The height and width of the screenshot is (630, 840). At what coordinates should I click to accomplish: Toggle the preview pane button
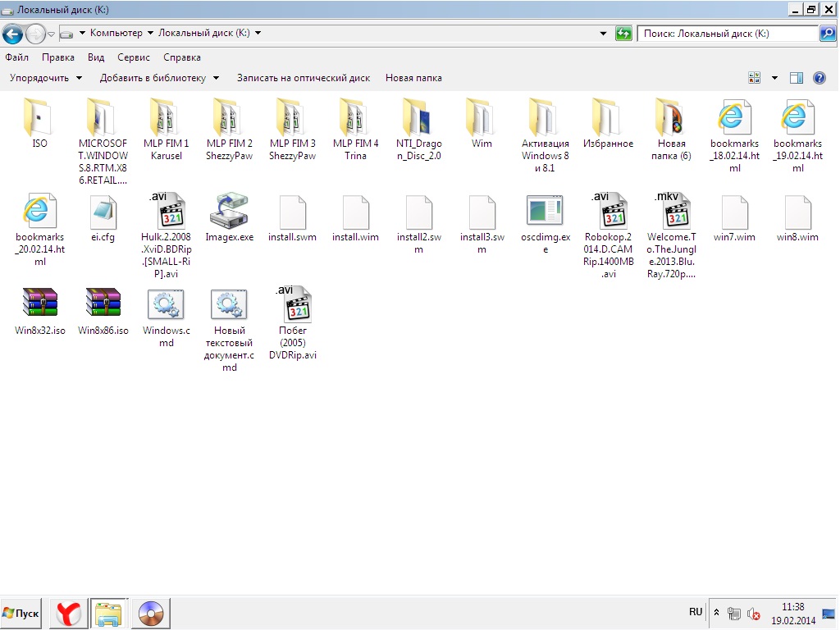[x=797, y=78]
